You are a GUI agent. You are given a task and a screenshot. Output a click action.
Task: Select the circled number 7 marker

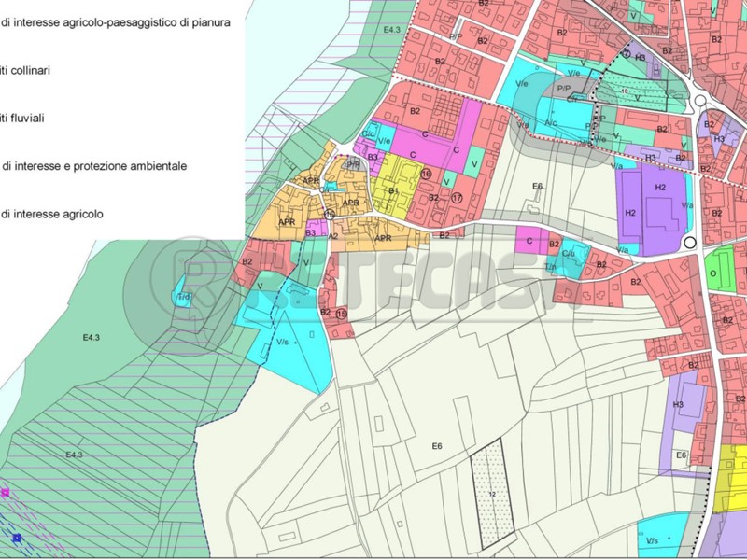[x=626, y=54]
